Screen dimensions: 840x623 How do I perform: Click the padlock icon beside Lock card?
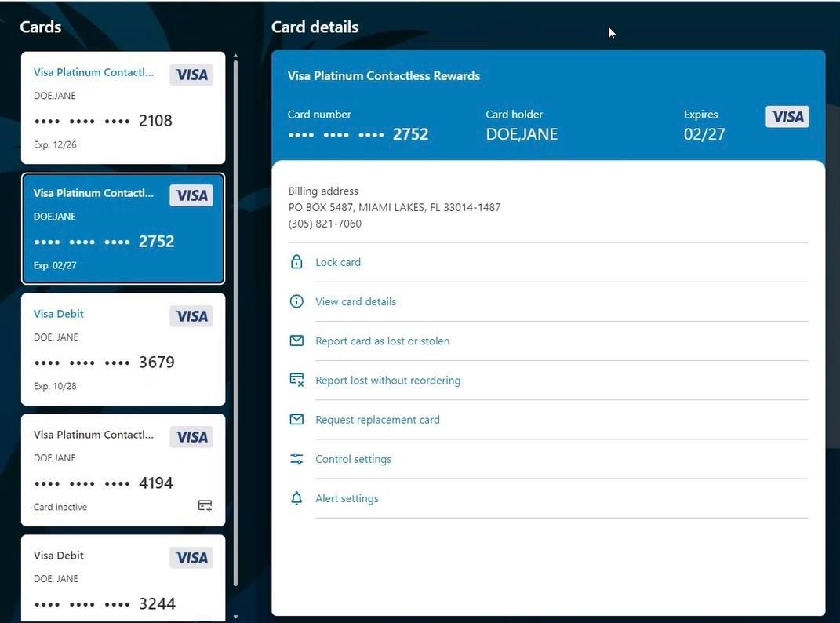coord(296,262)
